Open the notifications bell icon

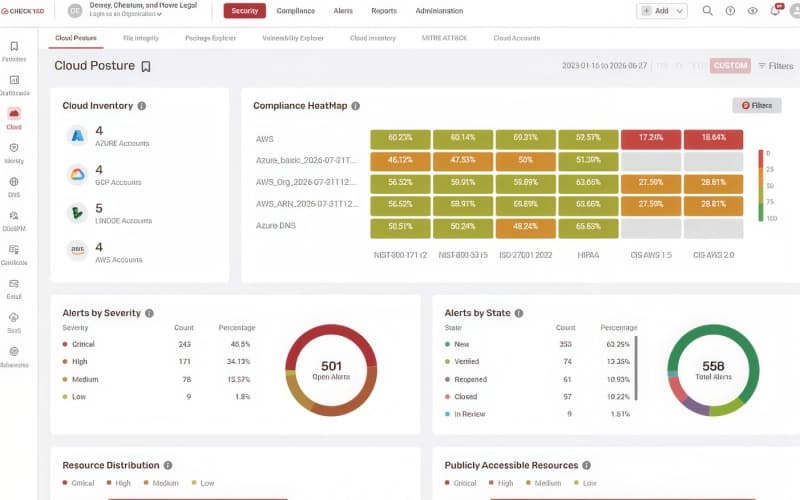[x=776, y=11]
